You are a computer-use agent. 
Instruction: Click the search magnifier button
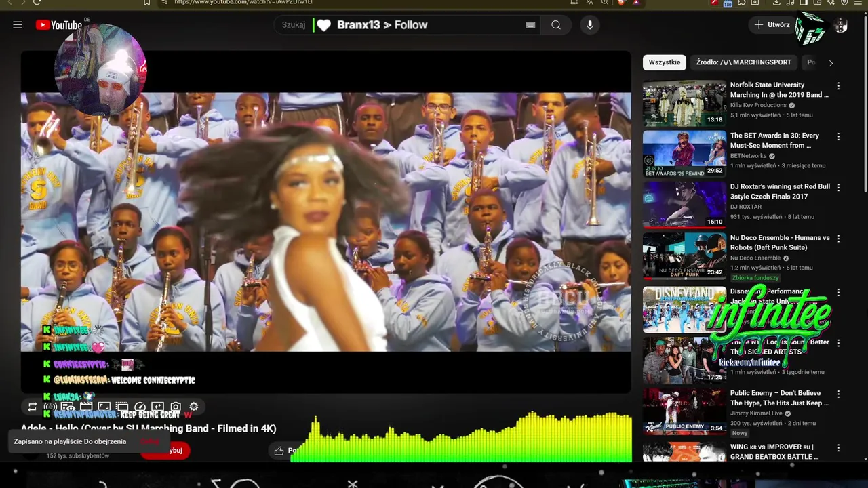(556, 25)
